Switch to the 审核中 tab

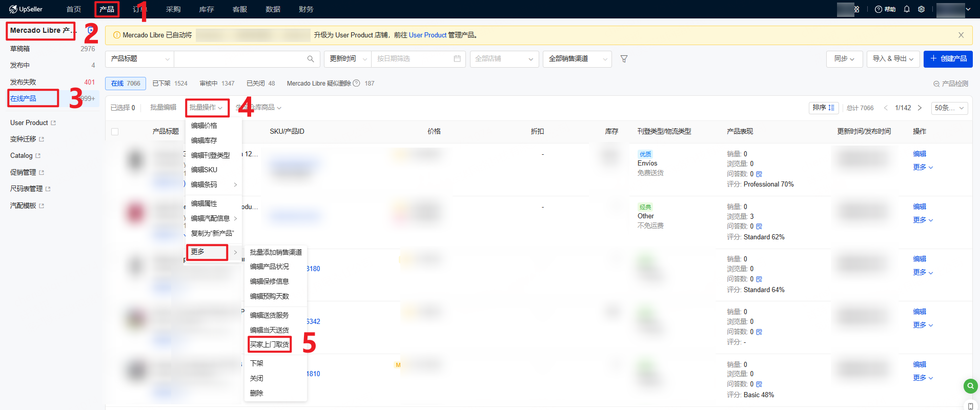click(217, 84)
